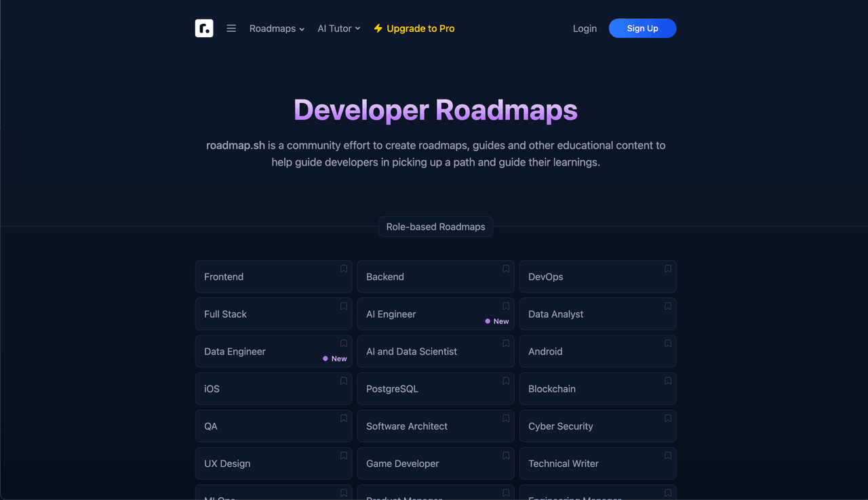The height and width of the screenshot is (500, 868).
Task: Bookmark the Backend roadmap
Action: point(506,269)
